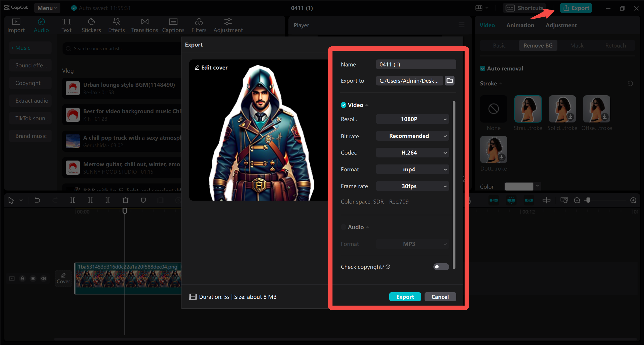Click the Export button in the dialog
Viewport: 644px width, 345px height.
click(x=405, y=297)
